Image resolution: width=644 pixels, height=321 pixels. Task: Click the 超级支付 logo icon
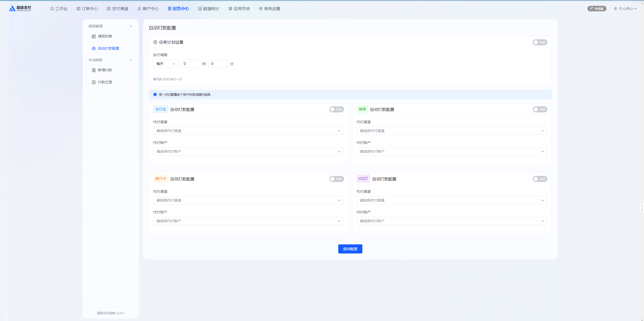click(12, 9)
